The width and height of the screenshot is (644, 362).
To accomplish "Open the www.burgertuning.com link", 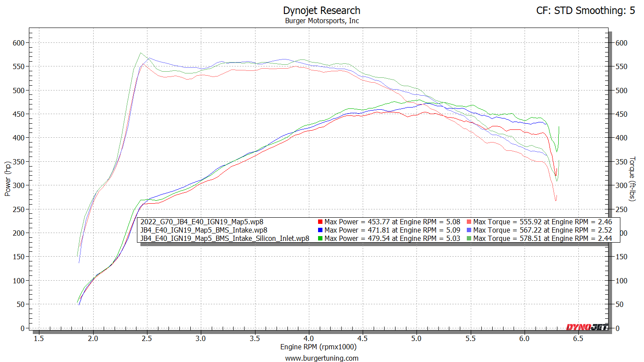I will coord(322,358).
